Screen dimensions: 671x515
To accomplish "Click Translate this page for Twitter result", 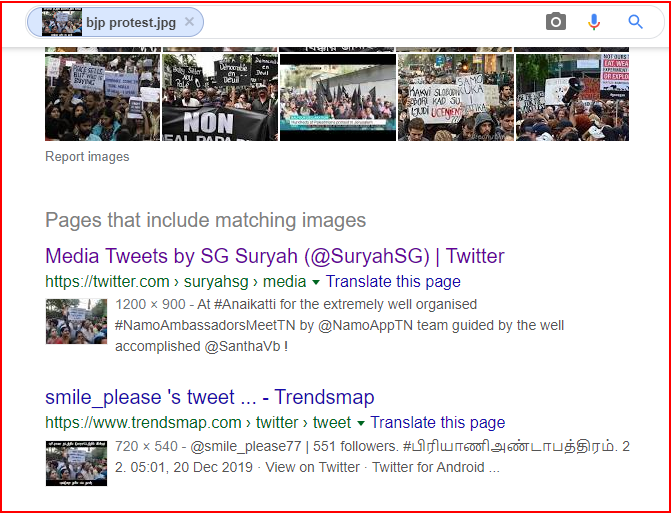I will click(393, 282).
